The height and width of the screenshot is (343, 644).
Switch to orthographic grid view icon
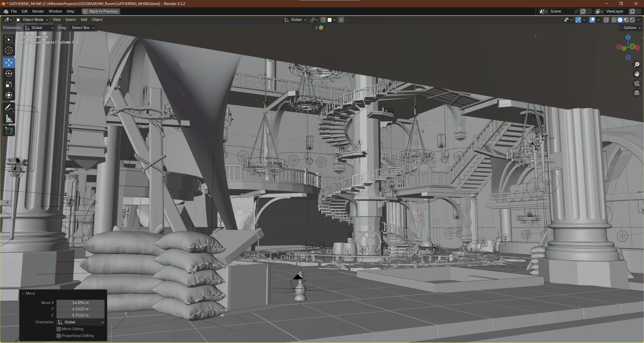pos(637,93)
